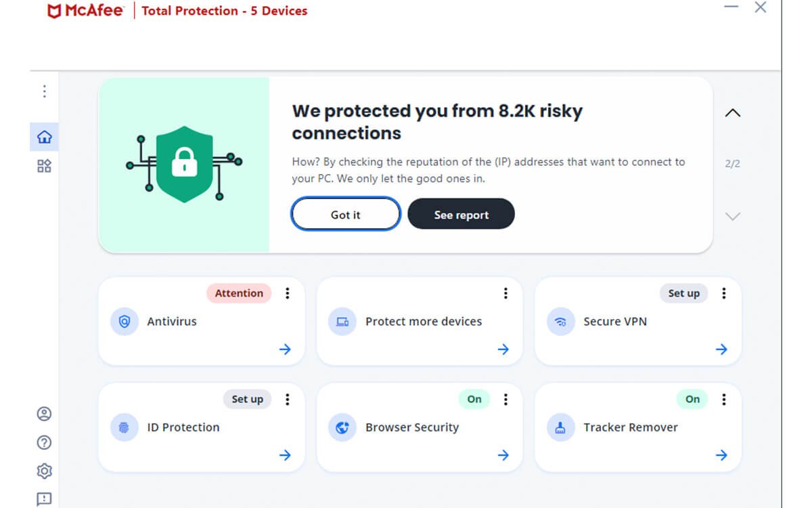
Task: Open Help via the question mark icon
Action: [44, 442]
